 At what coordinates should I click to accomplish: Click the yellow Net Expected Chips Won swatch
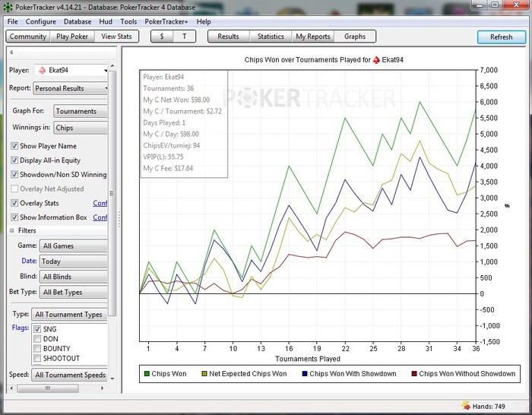(204, 374)
